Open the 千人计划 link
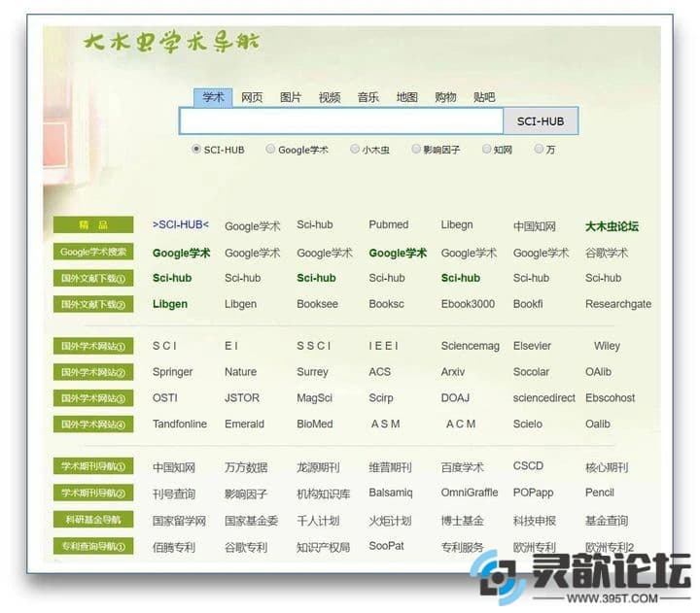700x613 pixels. tap(318, 520)
